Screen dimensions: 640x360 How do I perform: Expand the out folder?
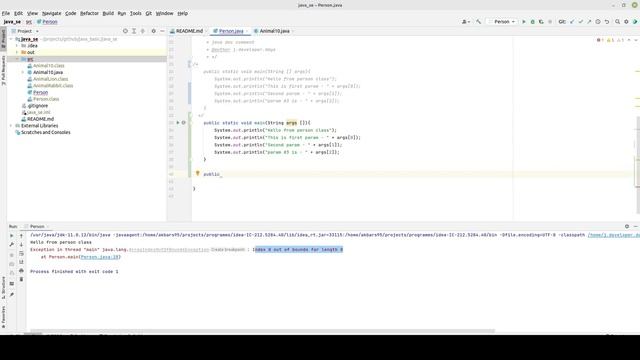[x=17, y=52]
